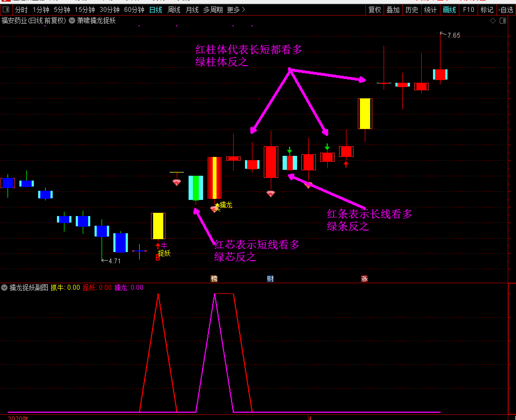516x420 pixels.
Task: Click the 榜 marker icon below chart
Action: pos(214,279)
